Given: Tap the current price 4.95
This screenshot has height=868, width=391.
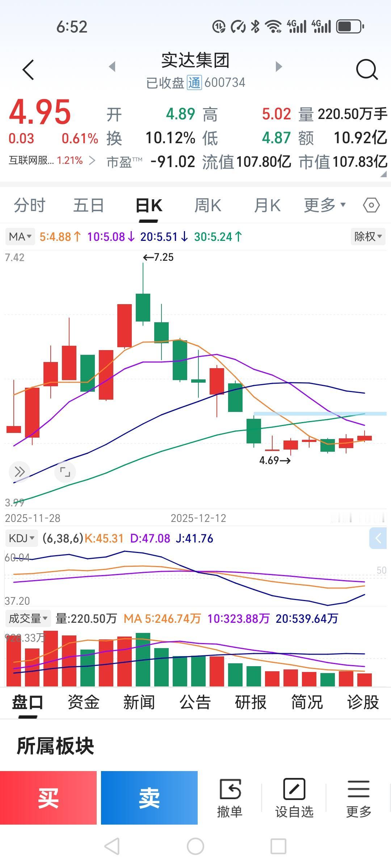Looking at the screenshot, I should point(40,112).
